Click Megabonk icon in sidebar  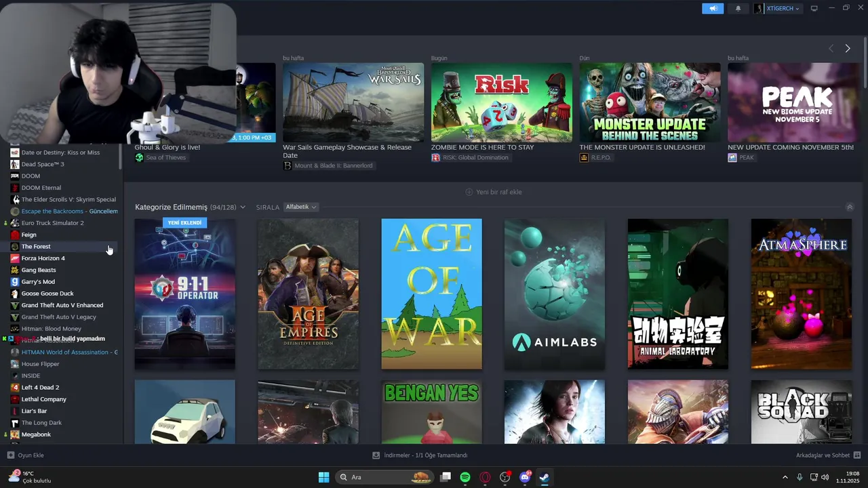click(15, 434)
